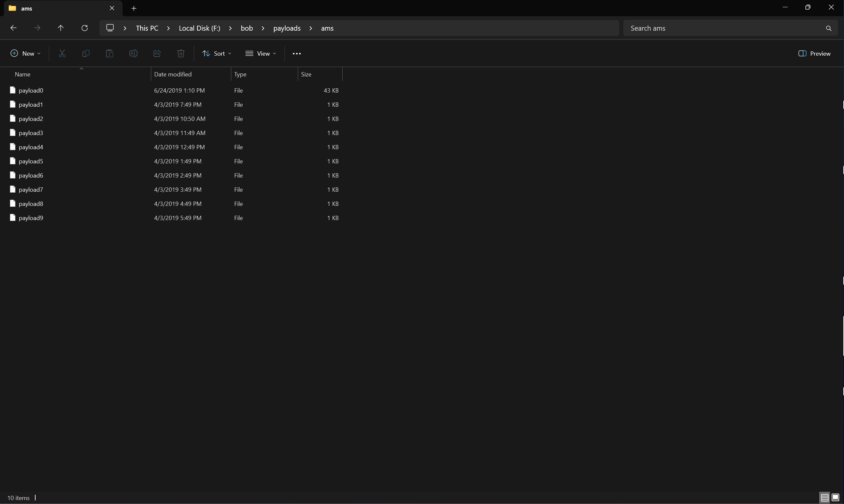
Task: Navigate back with the back arrow
Action: coord(14,28)
